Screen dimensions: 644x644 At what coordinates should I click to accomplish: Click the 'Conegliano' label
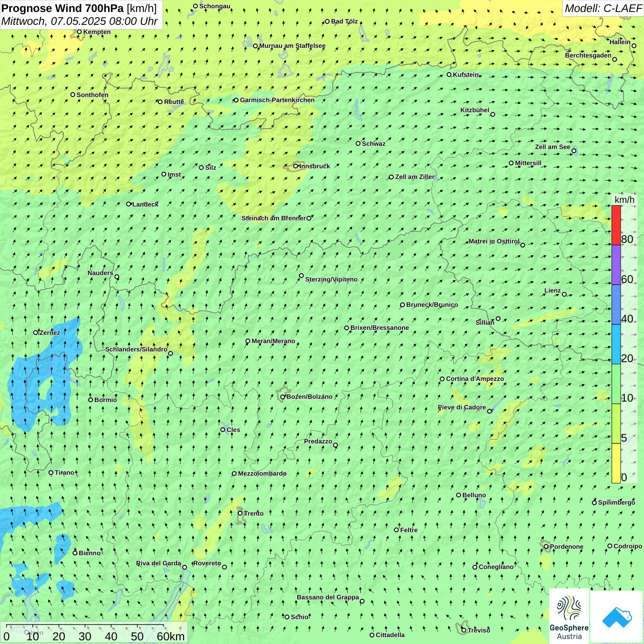(496, 567)
